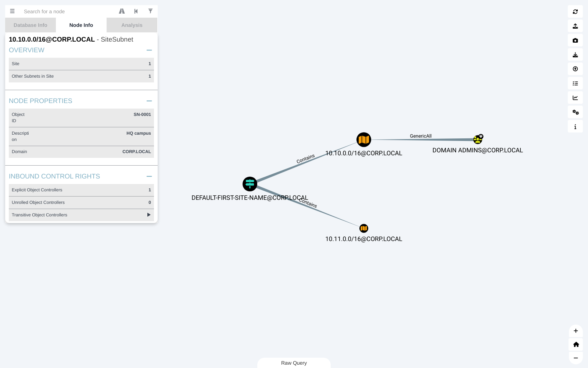Click the node title 10.10.0.0/16@CORP.LOCAL in panel
The height and width of the screenshot is (368, 588).
point(52,39)
